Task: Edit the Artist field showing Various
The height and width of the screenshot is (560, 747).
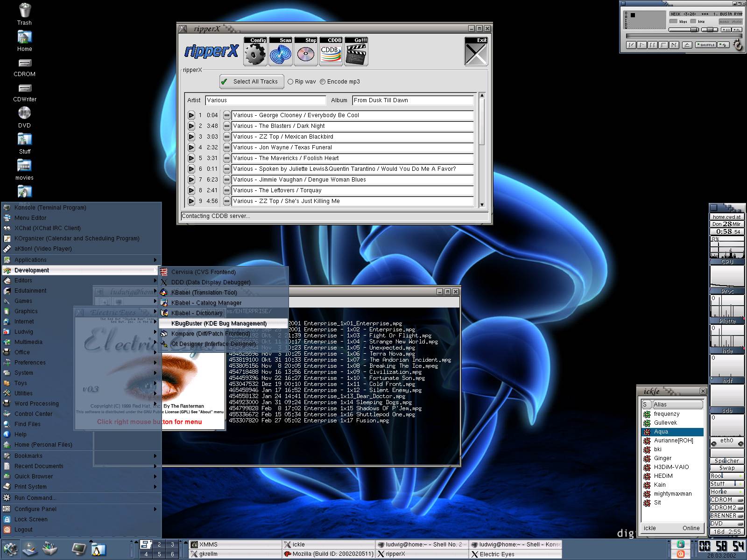Action: click(265, 100)
